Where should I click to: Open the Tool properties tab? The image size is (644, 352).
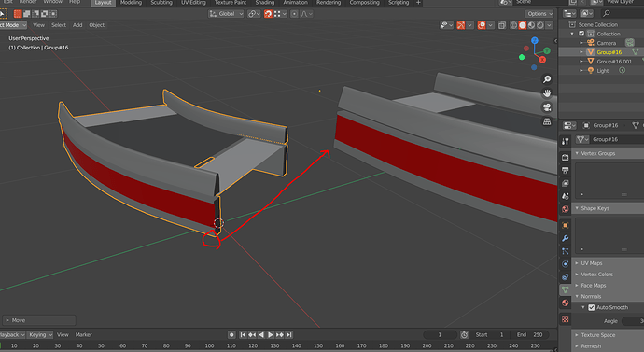[566, 141]
